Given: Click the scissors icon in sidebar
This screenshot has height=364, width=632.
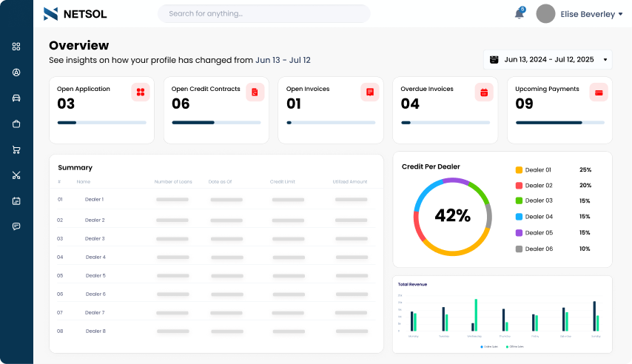Looking at the screenshot, I should click(x=16, y=175).
